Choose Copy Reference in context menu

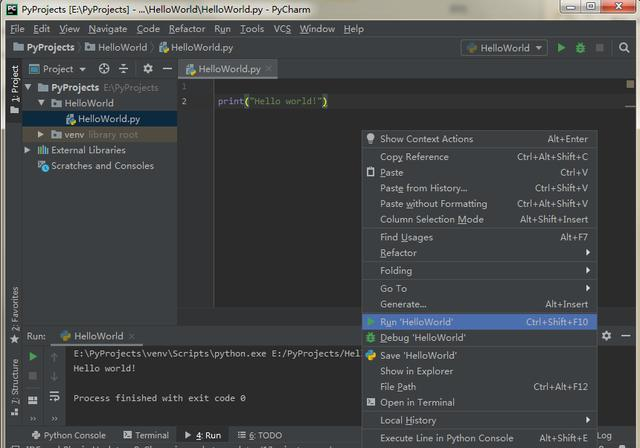pos(480,157)
